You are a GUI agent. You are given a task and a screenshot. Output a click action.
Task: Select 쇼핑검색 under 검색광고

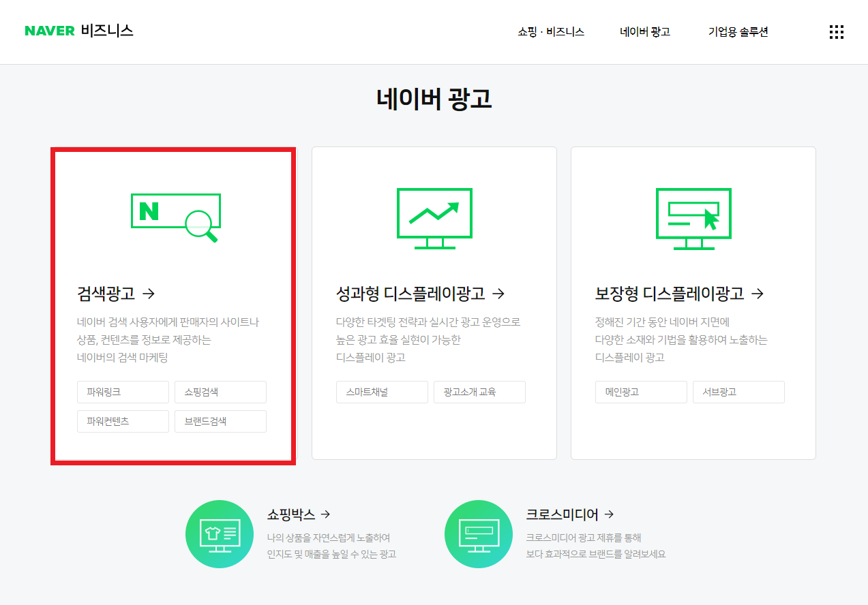[x=220, y=392]
